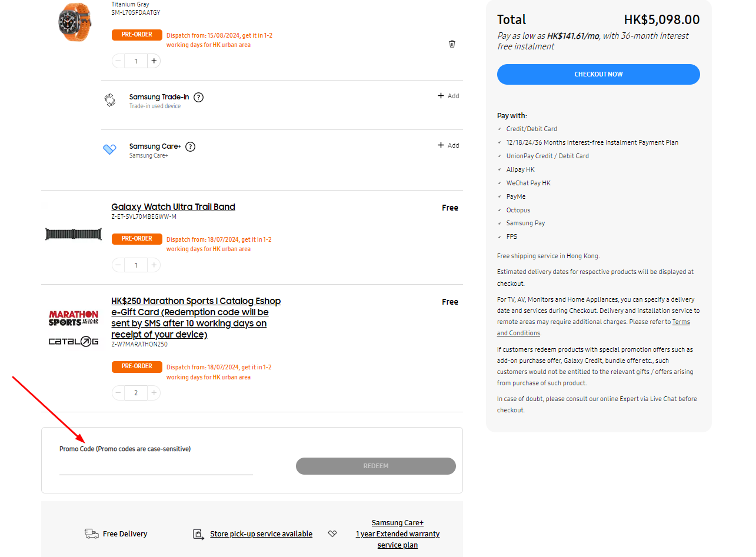Click heart icon beside extended warranty link
This screenshot has height=557, width=756.
(x=332, y=534)
